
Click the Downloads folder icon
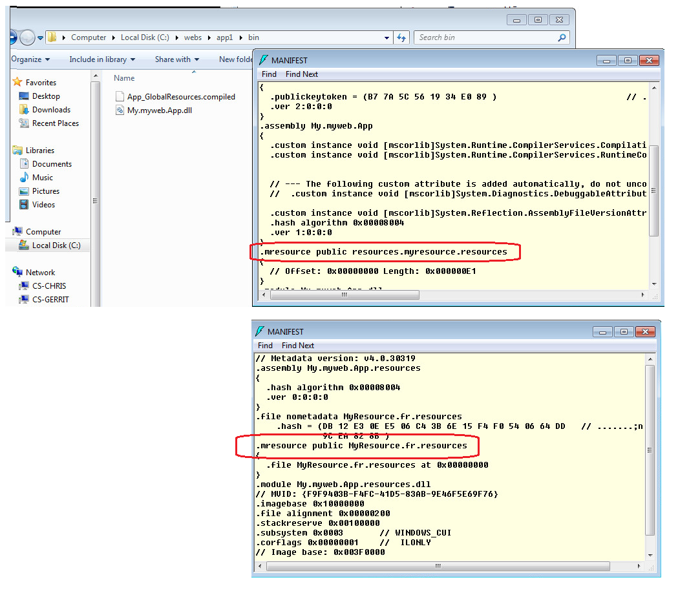(x=24, y=109)
